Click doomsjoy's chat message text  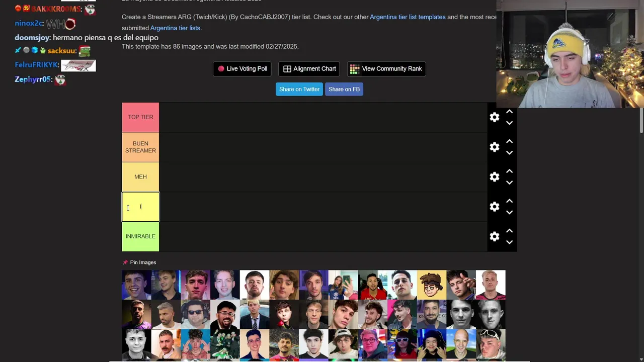coord(106,38)
